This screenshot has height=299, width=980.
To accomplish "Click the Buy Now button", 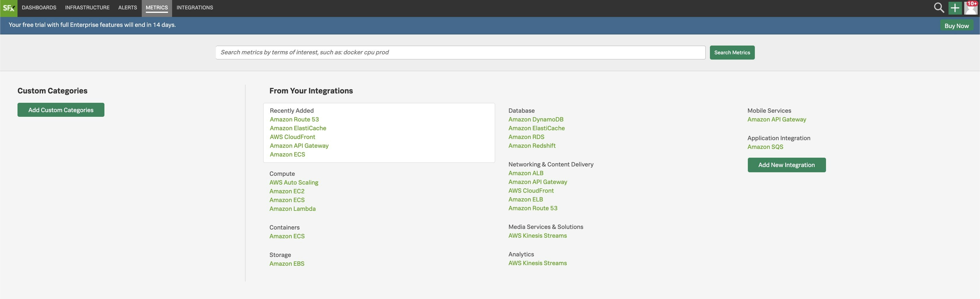I will pyautogui.click(x=956, y=26).
